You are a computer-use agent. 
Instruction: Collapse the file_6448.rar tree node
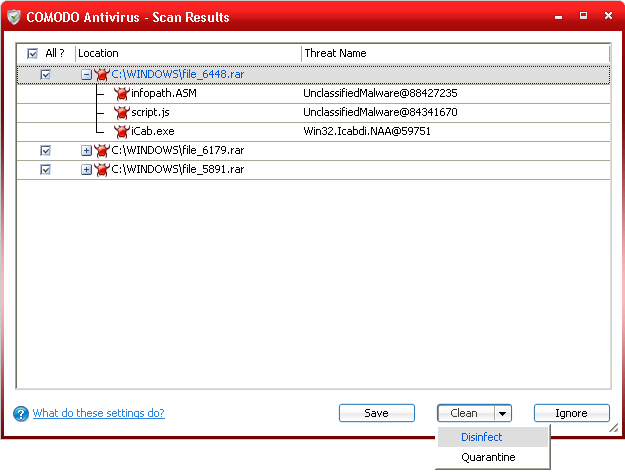(x=86, y=75)
